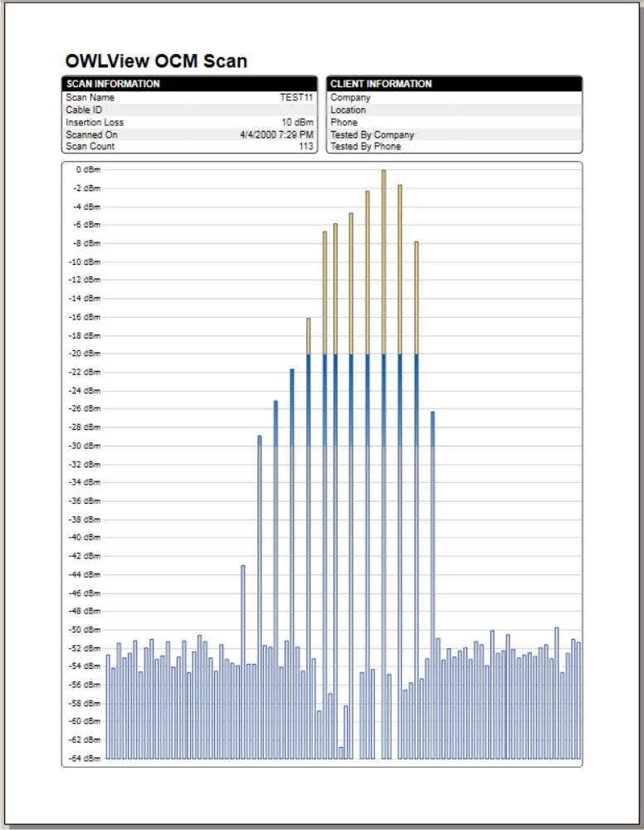Select the SCAN INFORMATION header

point(113,84)
